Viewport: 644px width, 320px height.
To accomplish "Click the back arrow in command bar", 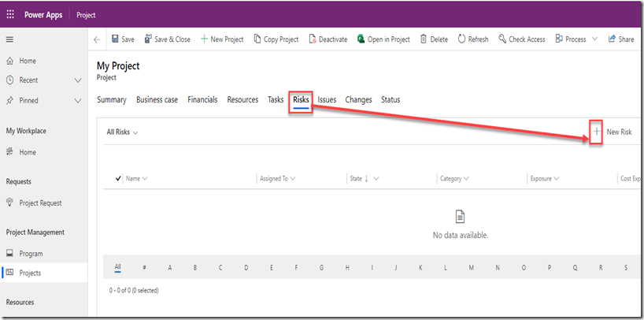I will click(x=97, y=39).
